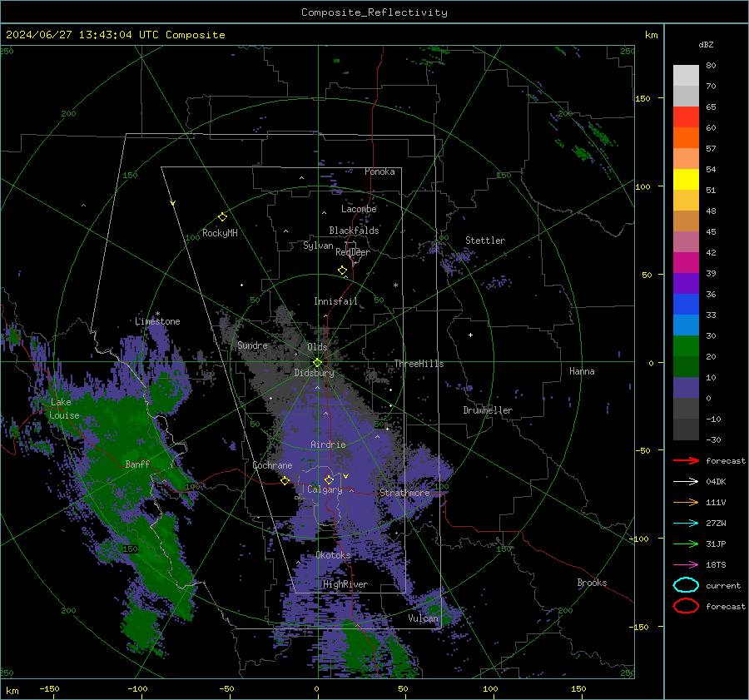Select the yellow 51-54 dBZ swatch
Screen dimensions: 749x700
686,180
